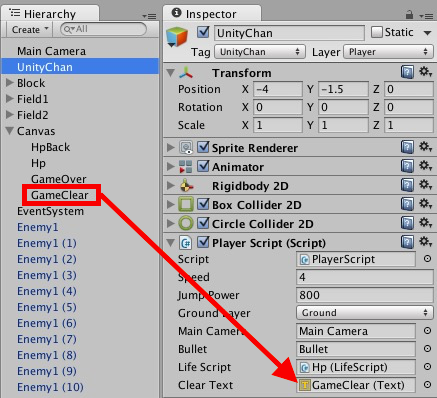Viewport: 437px width, 398px height.
Task: Disable the Sprite Renderer component checkbox
Action: pos(203,147)
